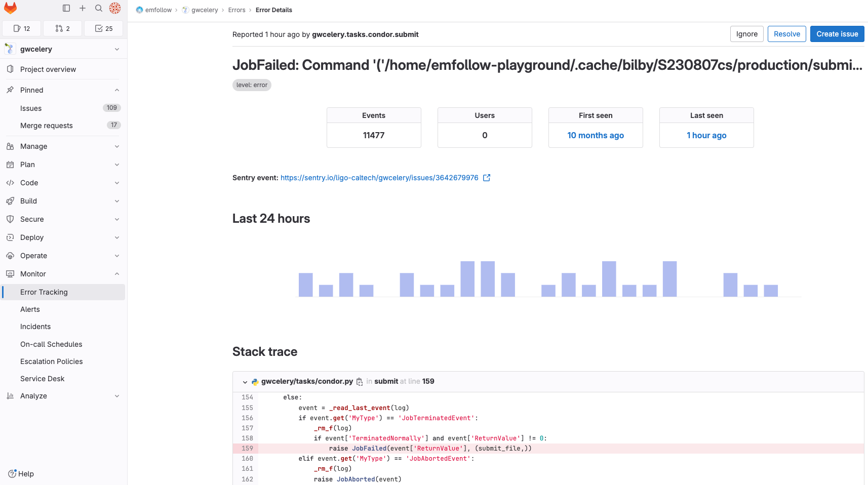The width and height of the screenshot is (868, 485).
Task: Open merge requests counter 2
Action: coord(63,28)
